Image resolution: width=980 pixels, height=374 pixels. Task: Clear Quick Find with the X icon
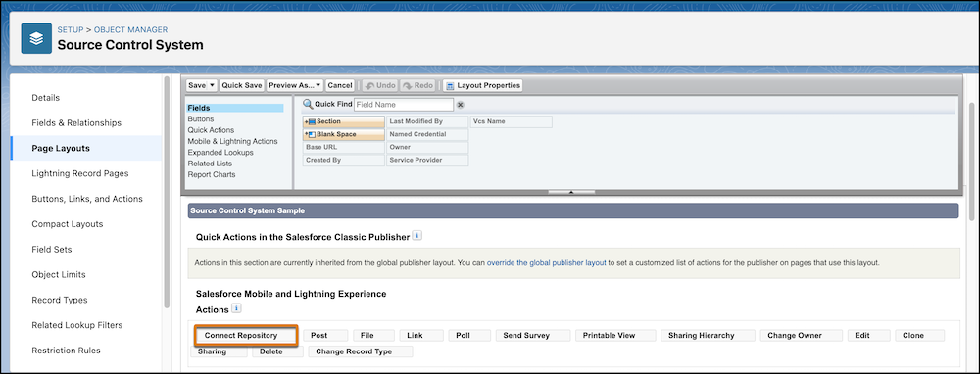pos(461,105)
